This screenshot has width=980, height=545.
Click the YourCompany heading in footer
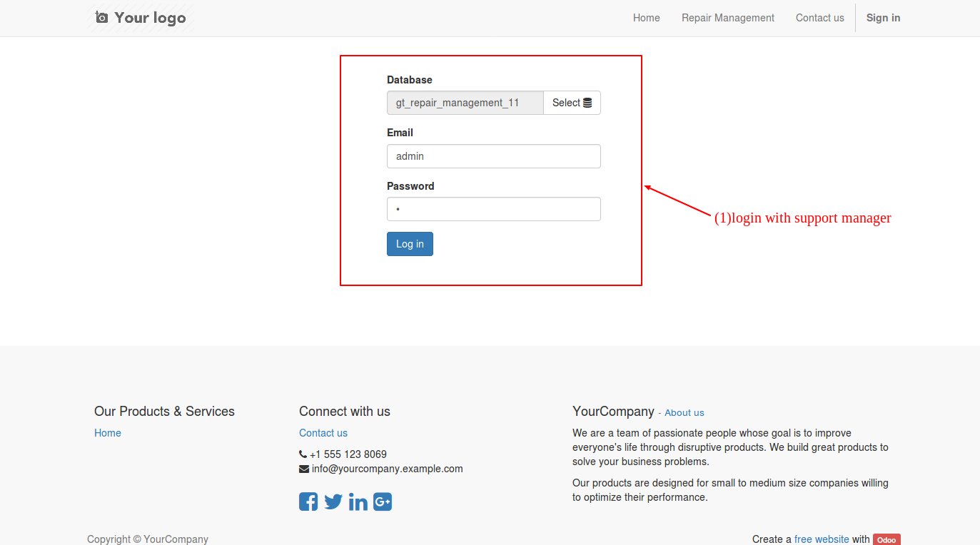point(613,412)
